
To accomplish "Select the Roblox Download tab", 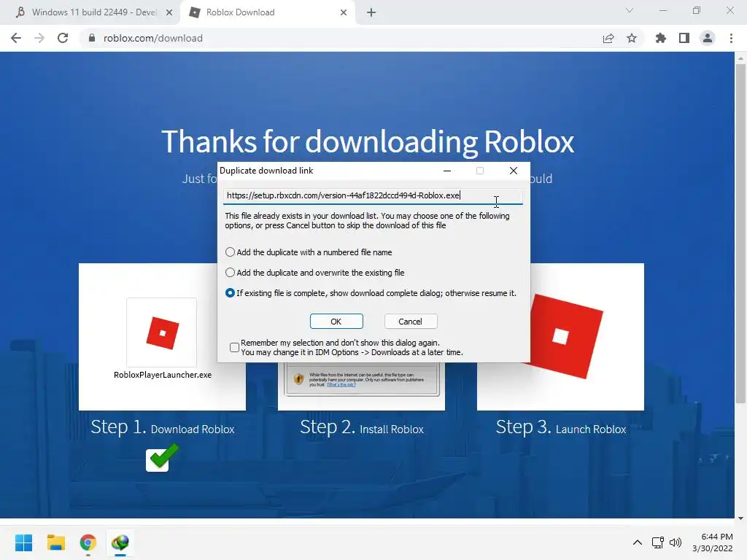I will point(268,12).
